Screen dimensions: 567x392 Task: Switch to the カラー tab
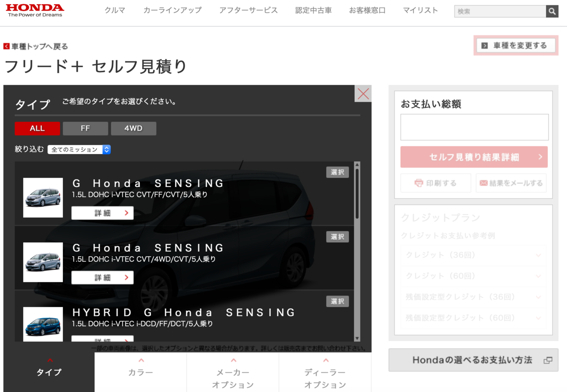tap(141, 372)
